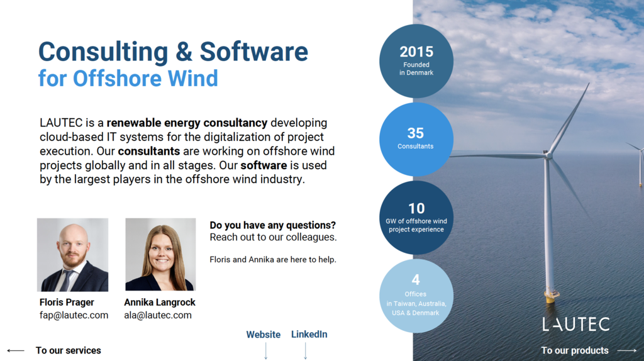The image size is (644, 361).
Task: Select the 10 GW offshore wind circle
Action: [x=416, y=217]
